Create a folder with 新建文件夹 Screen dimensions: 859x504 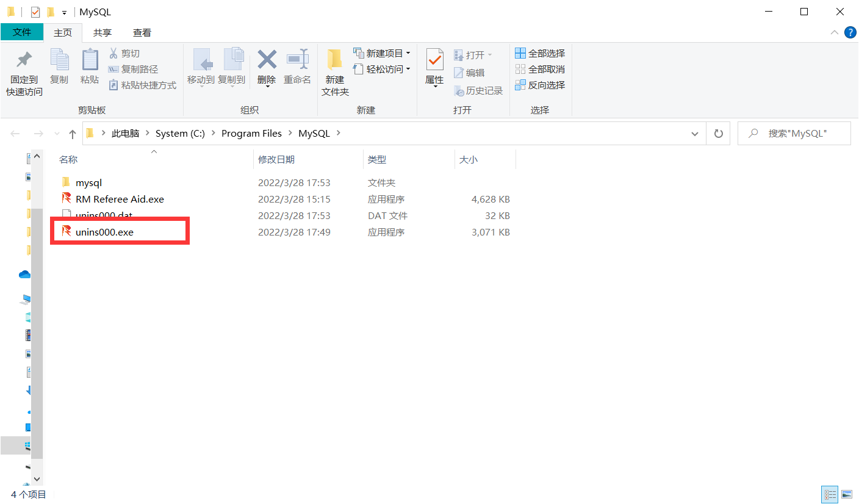(x=335, y=72)
